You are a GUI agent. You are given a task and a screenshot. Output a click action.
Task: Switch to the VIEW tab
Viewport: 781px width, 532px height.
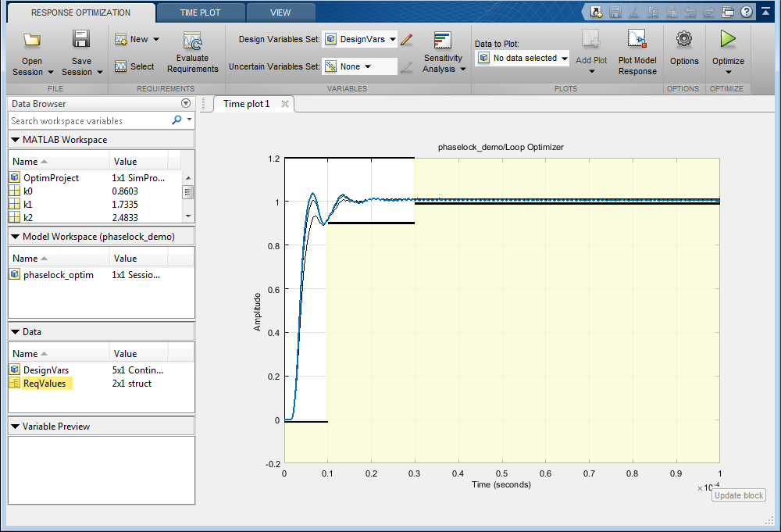tap(280, 12)
